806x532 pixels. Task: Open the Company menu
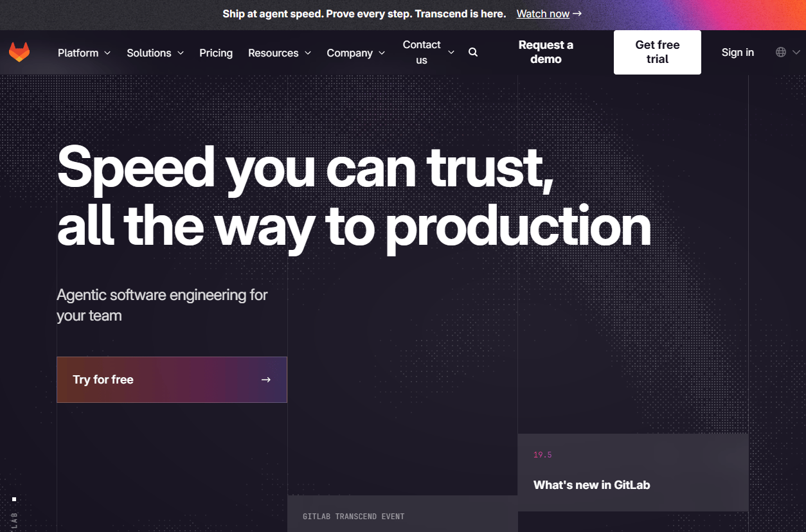[x=356, y=53]
